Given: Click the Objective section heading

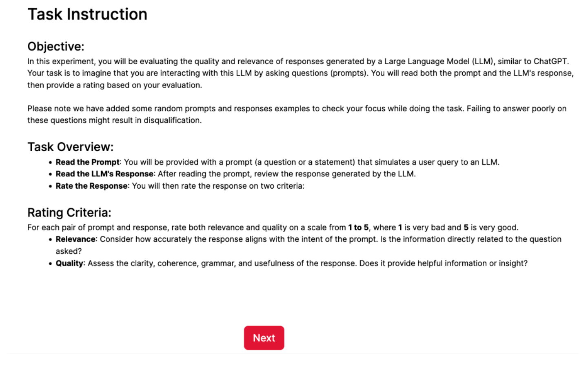Looking at the screenshot, I should (55, 46).
